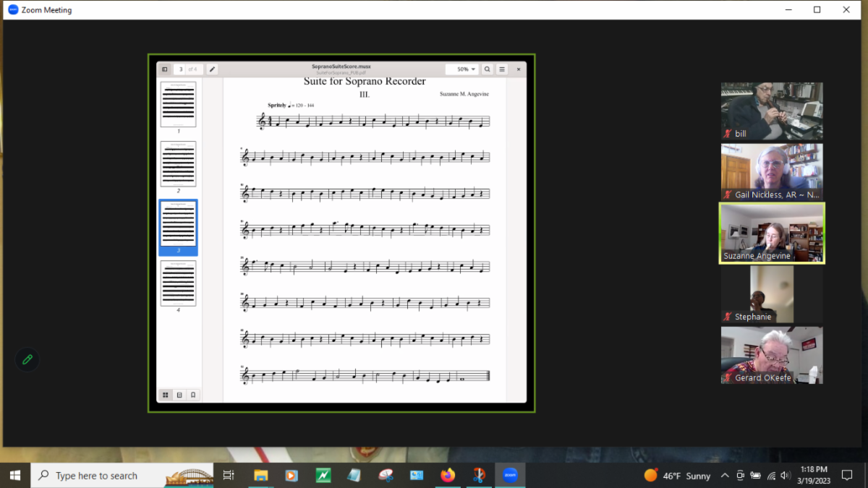Screen dimensions: 868x488
Task: Open the 50% zoom level dropdown
Action: coord(461,69)
